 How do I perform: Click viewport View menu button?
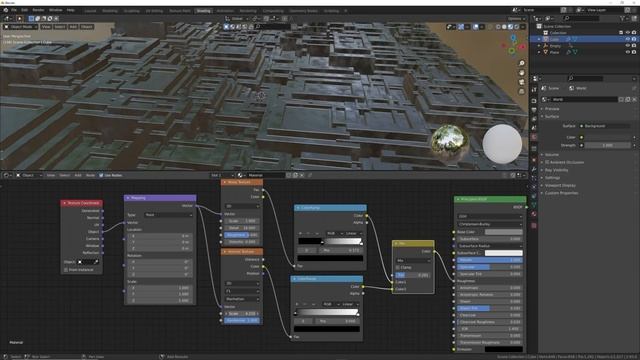(46, 27)
